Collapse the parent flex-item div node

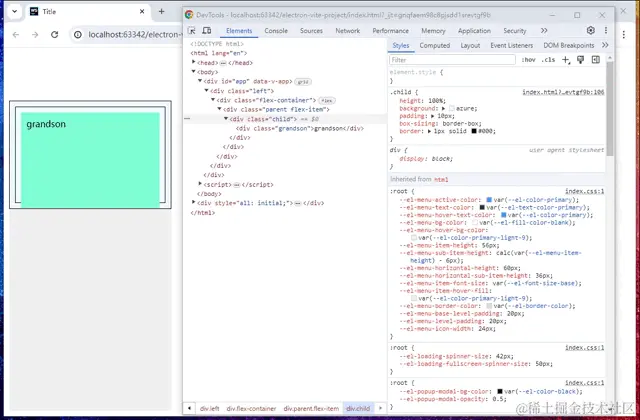220,109
